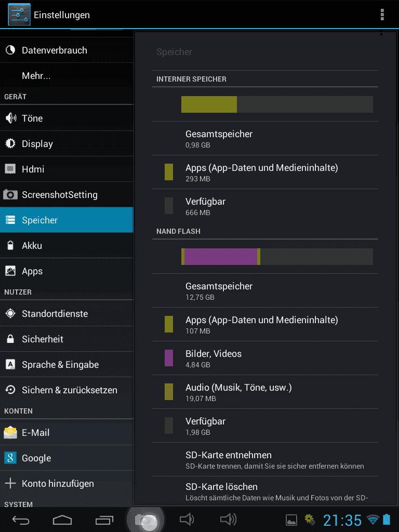Image resolution: width=399 pixels, height=532 pixels.
Task: Tap the home navigation button
Action: point(62,520)
